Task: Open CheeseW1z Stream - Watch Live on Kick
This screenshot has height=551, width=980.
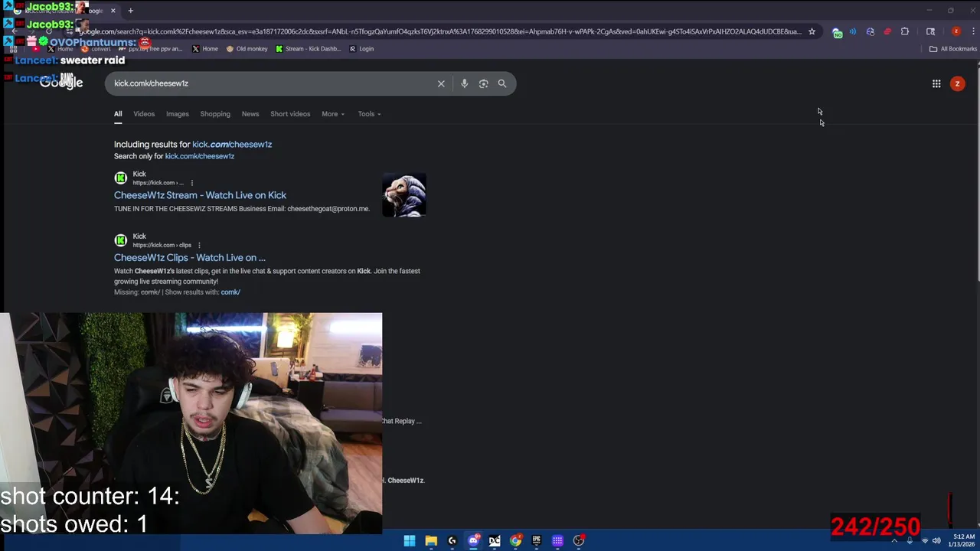Action: pos(200,195)
